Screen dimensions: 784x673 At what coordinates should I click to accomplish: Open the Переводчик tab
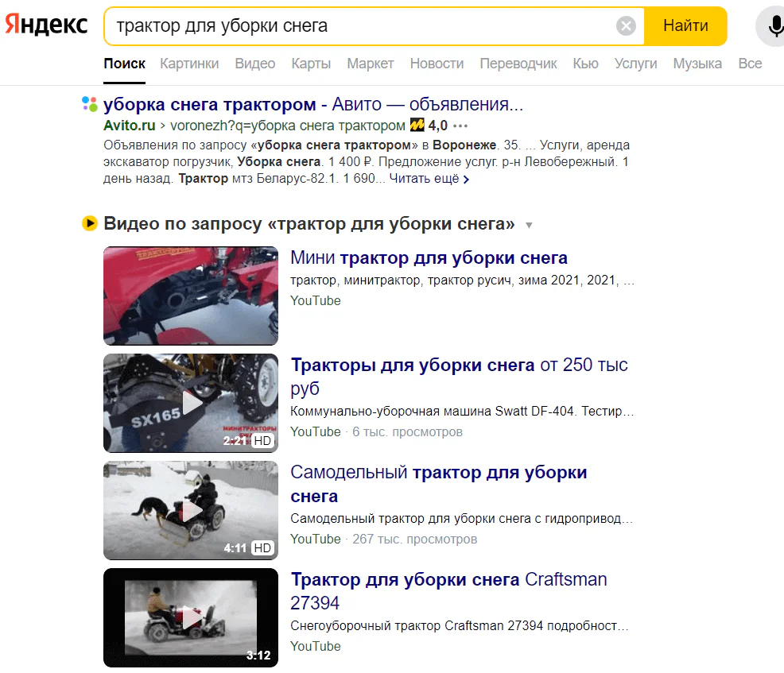coord(518,64)
